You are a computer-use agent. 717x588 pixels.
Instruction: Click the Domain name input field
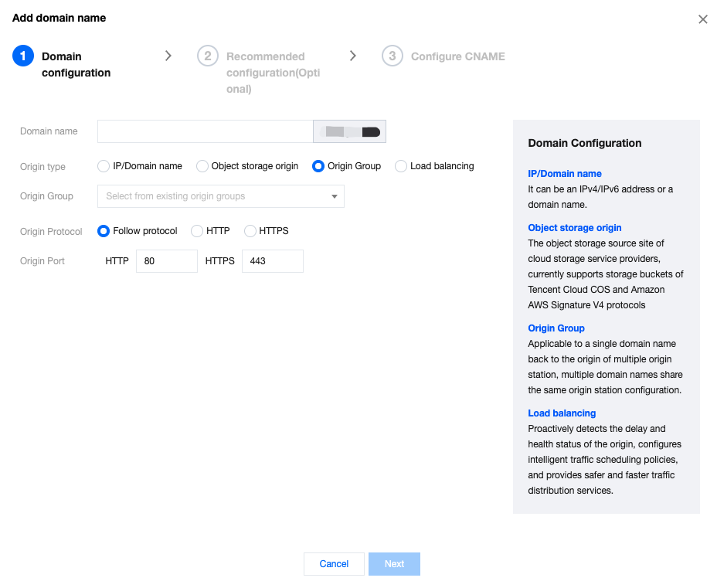coord(205,132)
